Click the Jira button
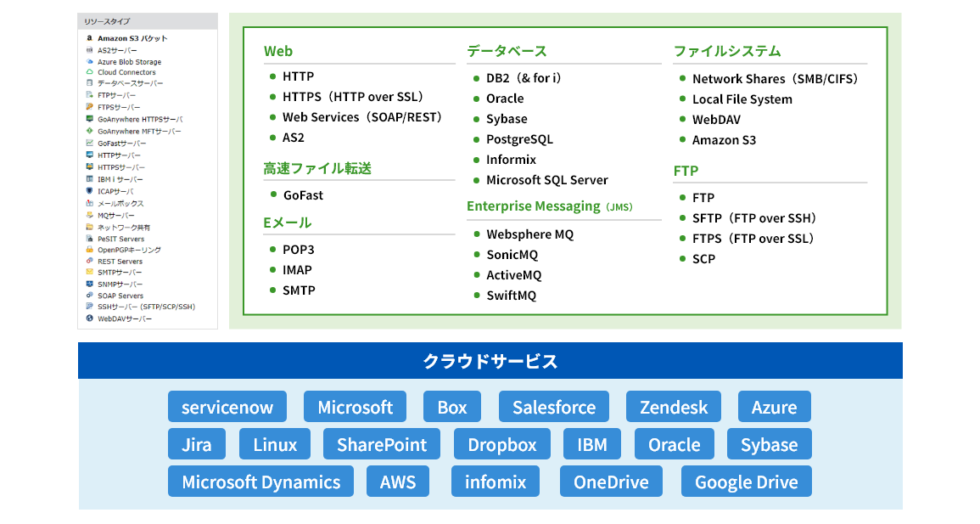Viewport: 980px width, 524px height. 197,444
